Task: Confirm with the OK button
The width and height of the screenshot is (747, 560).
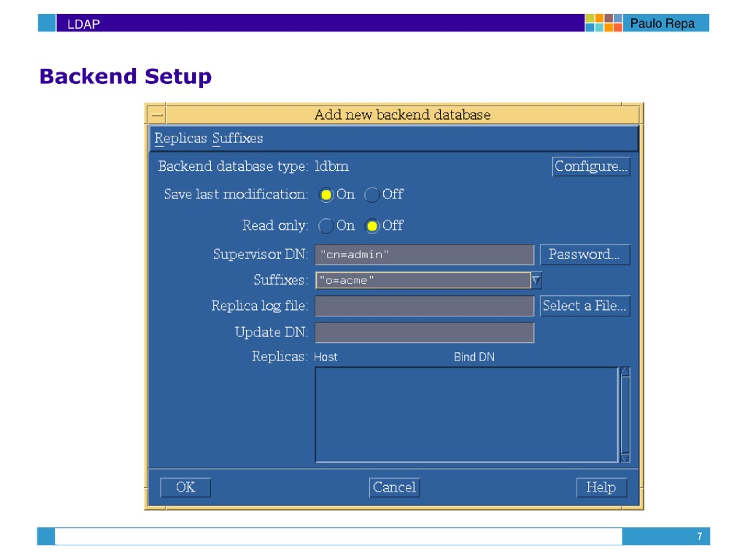Action: tap(185, 487)
